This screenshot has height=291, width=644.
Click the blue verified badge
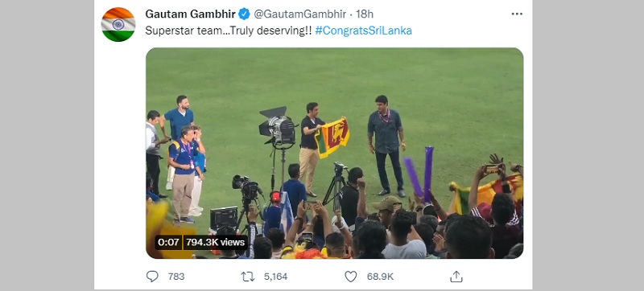[244, 14]
